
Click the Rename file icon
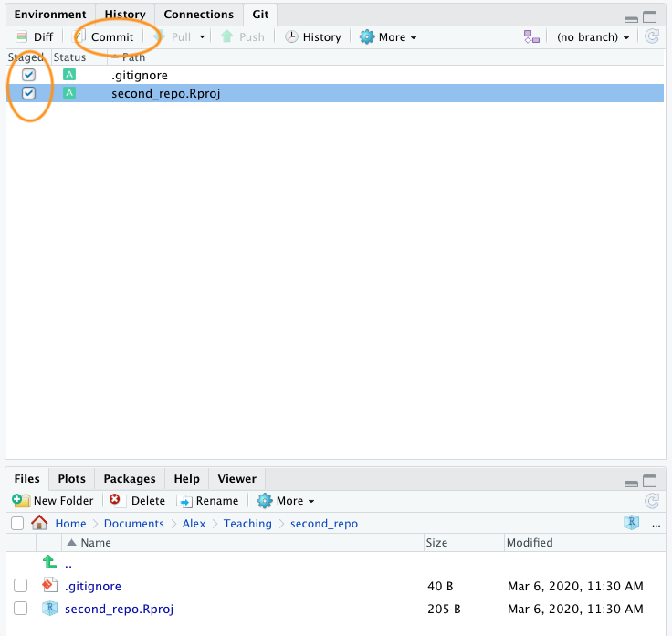coord(184,501)
